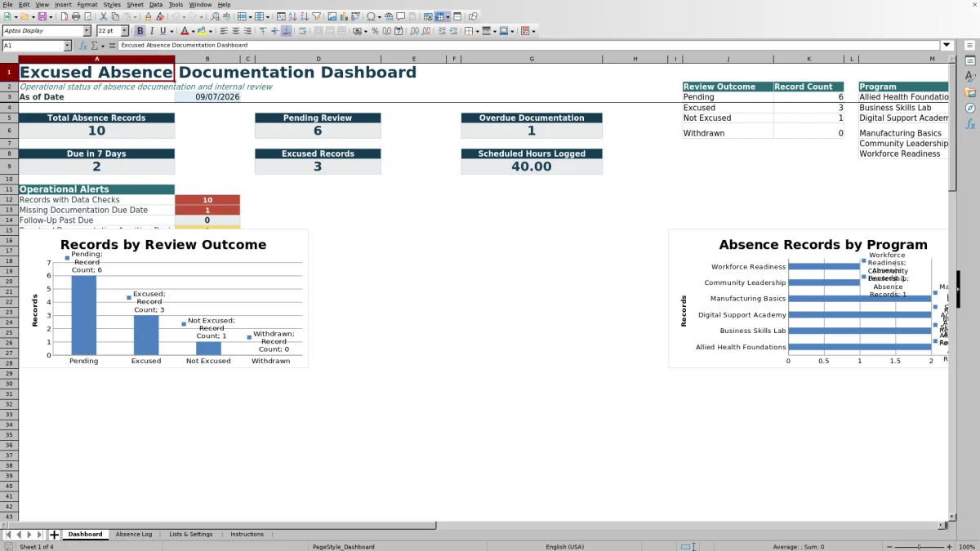Expand the formula bar with arrow

[947, 46]
